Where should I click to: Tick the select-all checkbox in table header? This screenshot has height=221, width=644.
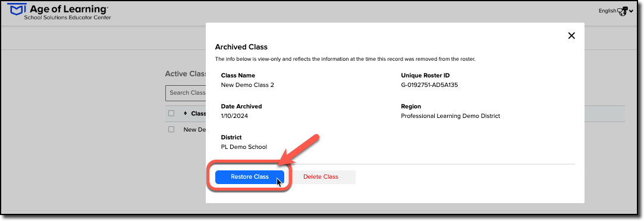click(x=171, y=113)
